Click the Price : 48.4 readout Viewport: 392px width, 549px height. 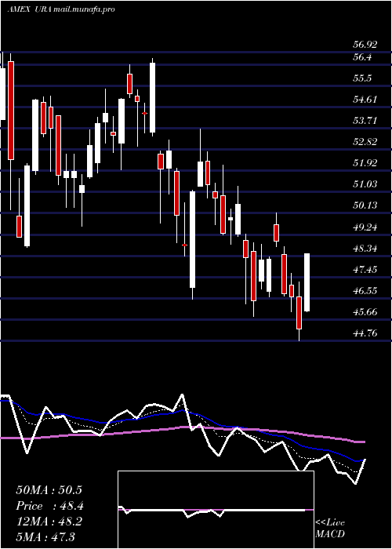[x=49, y=506]
